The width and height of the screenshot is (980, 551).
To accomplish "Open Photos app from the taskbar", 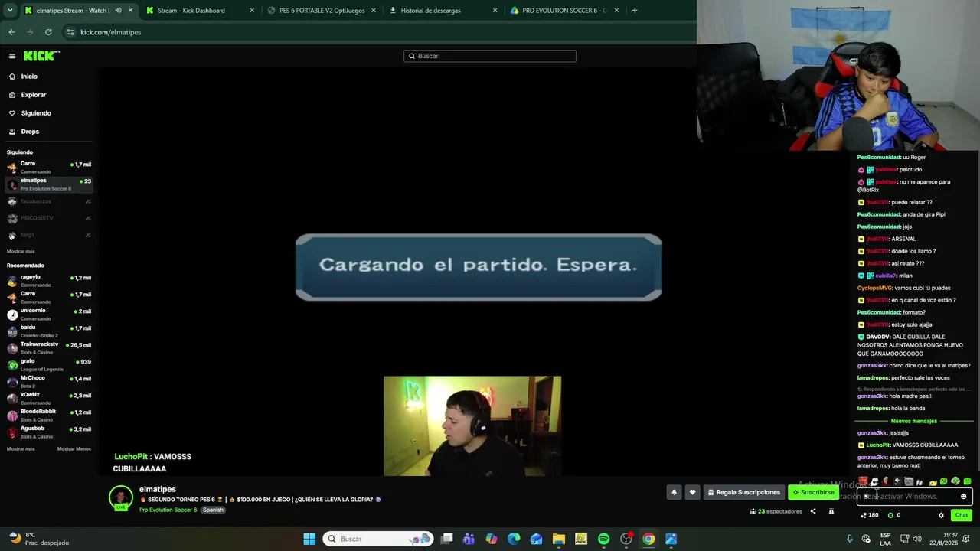I will pos(671,539).
